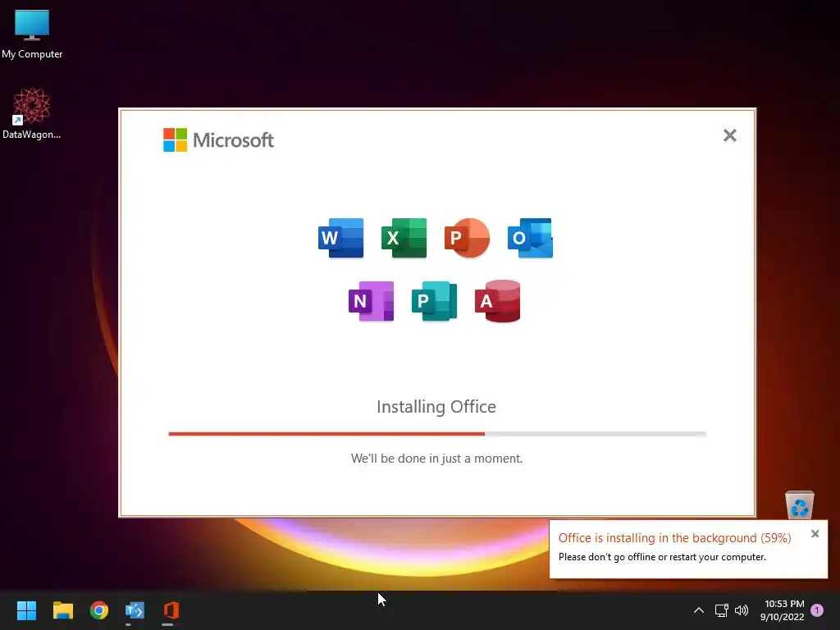Dismiss the Office background install notification
840x630 pixels.
click(815, 533)
